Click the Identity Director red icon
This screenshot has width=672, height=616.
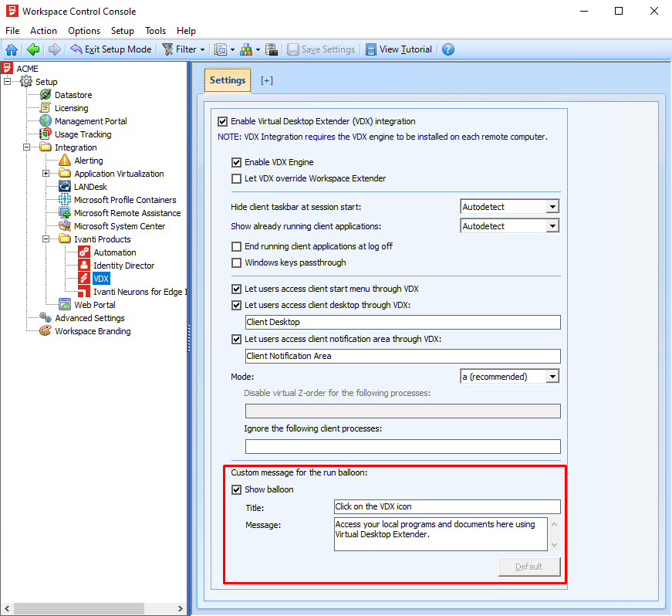click(x=84, y=266)
